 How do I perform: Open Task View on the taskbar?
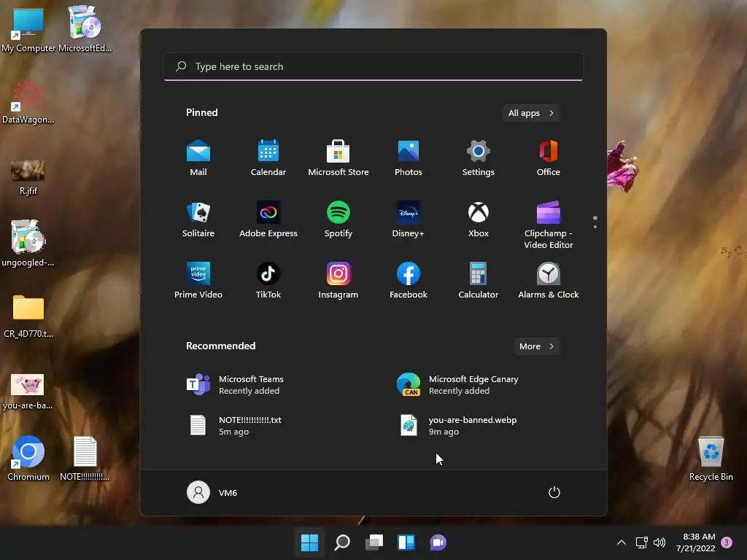click(374, 542)
